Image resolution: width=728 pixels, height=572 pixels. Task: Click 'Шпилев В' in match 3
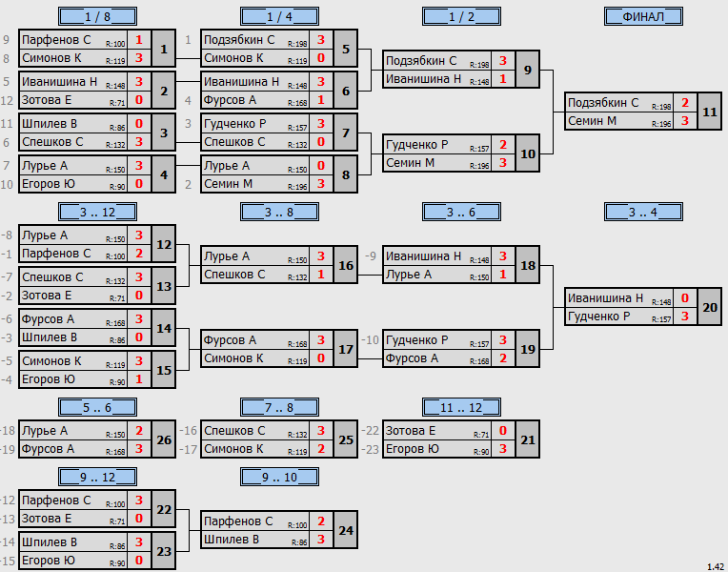click(50, 124)
